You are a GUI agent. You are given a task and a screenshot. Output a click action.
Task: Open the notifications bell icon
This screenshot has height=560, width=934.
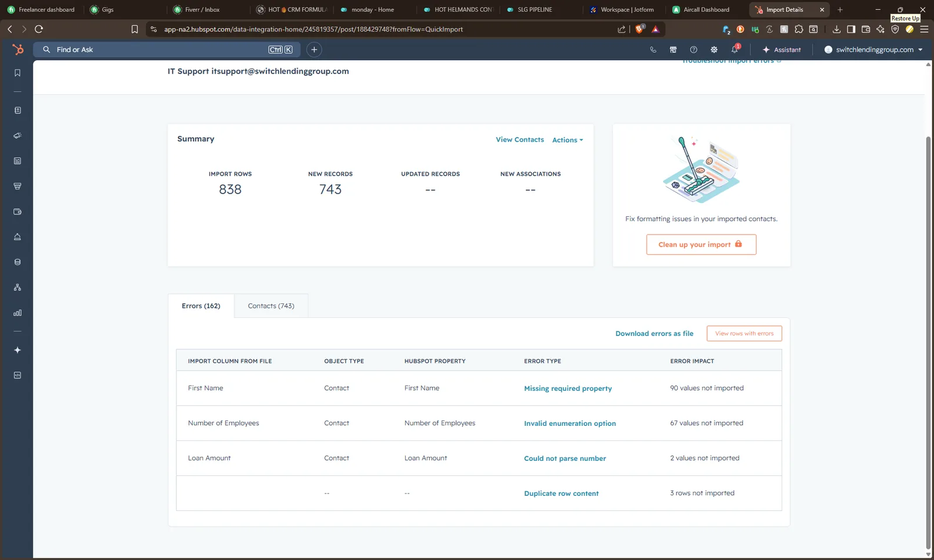tap(735, 50)
